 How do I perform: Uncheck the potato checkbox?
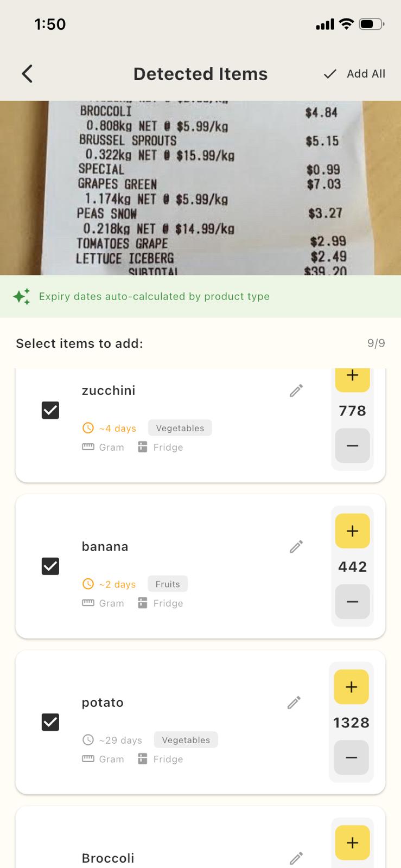[50, 722]
